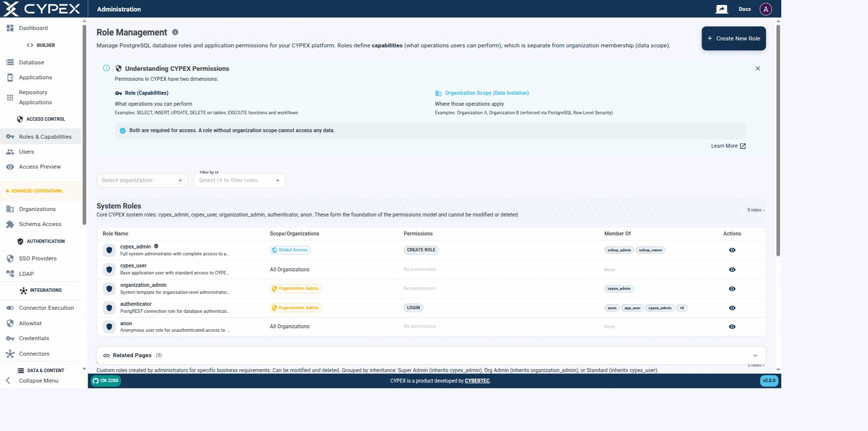
Task: Click the share arrow icon in header
Action: (x=722, y=9)
